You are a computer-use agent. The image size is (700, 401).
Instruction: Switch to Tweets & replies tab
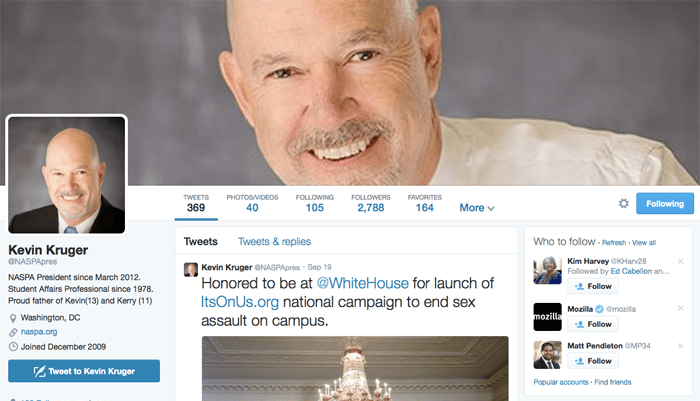tap(274, 242)
